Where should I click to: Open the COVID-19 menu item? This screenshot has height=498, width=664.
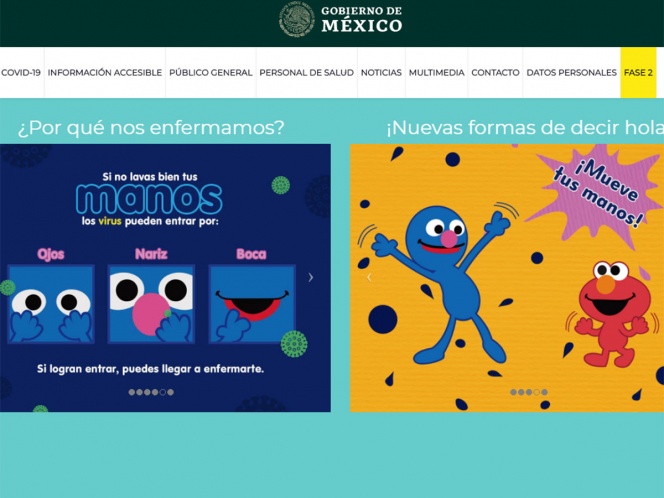pyautogui.click(x=21, y=72)
